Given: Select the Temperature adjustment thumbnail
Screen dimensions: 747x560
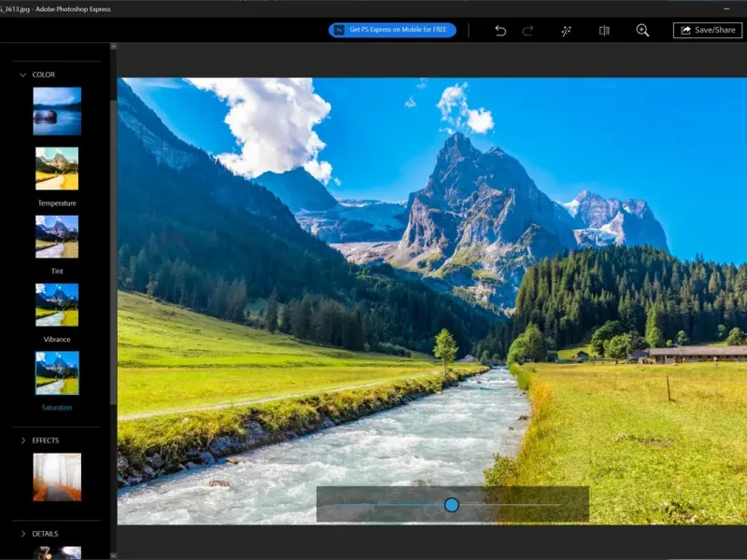Looking at the screenshot, I should pyautogui.click(x=57, y=169).
